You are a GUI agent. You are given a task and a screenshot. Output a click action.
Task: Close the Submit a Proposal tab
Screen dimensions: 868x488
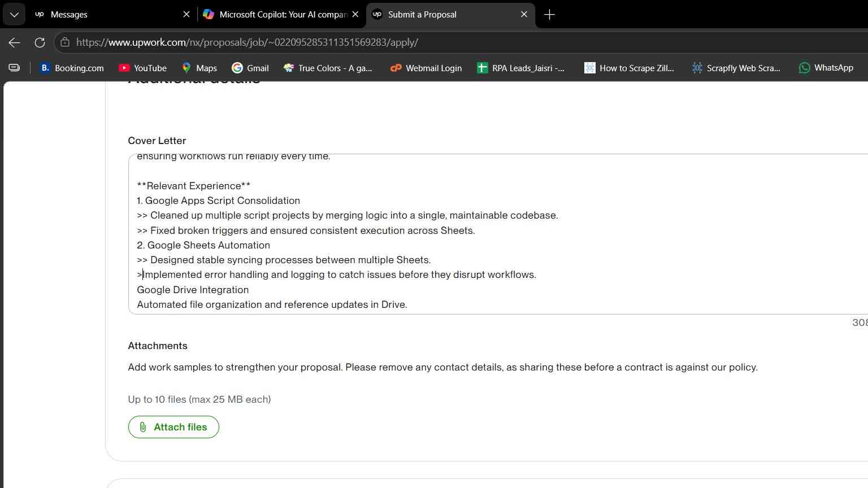524,14
